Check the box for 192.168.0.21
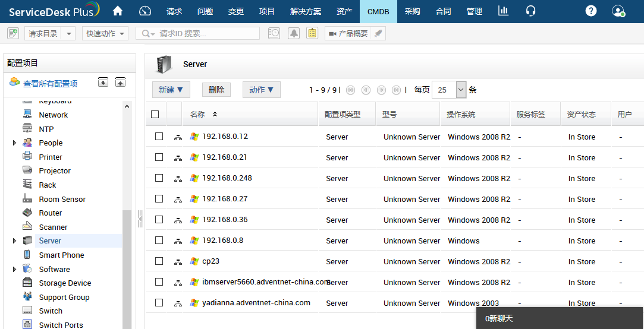The width and height of the screenshot is (644, 329). [159, 157]
